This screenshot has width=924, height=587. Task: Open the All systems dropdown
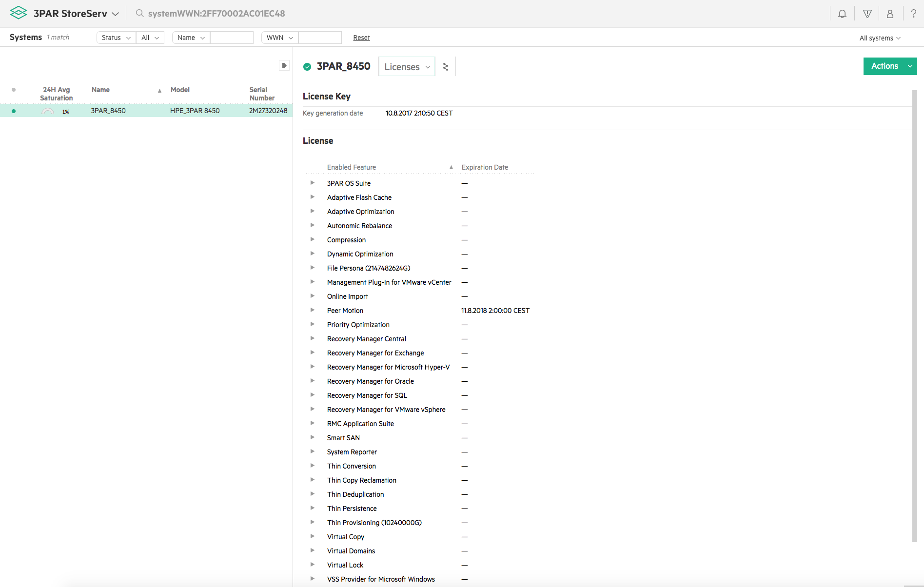coord(880,38)
